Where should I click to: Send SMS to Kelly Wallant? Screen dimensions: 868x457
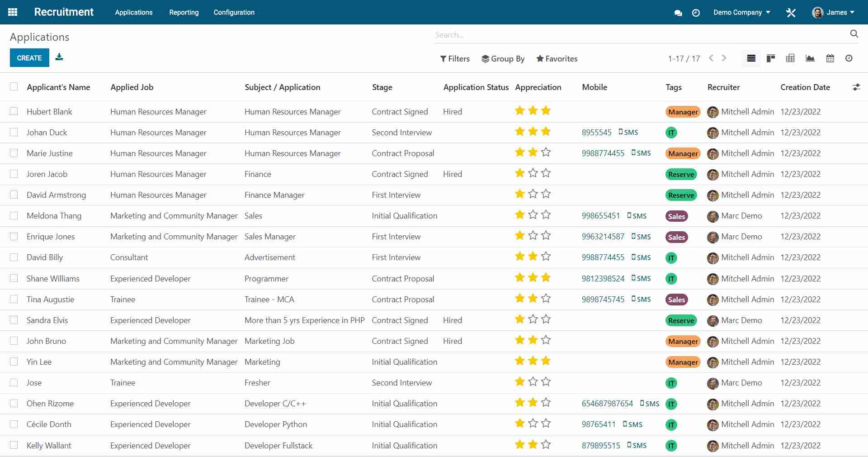637,445
